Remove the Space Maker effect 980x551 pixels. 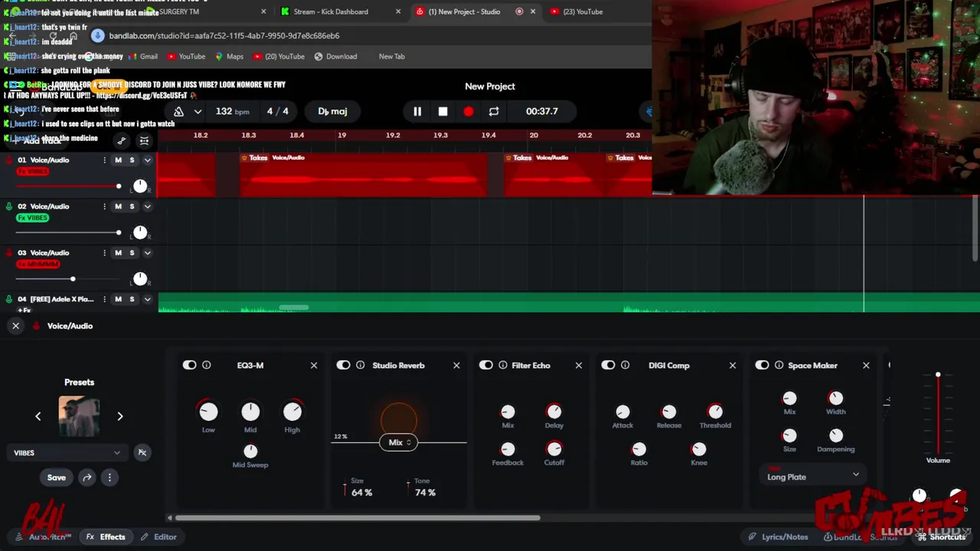coord(866,366)
